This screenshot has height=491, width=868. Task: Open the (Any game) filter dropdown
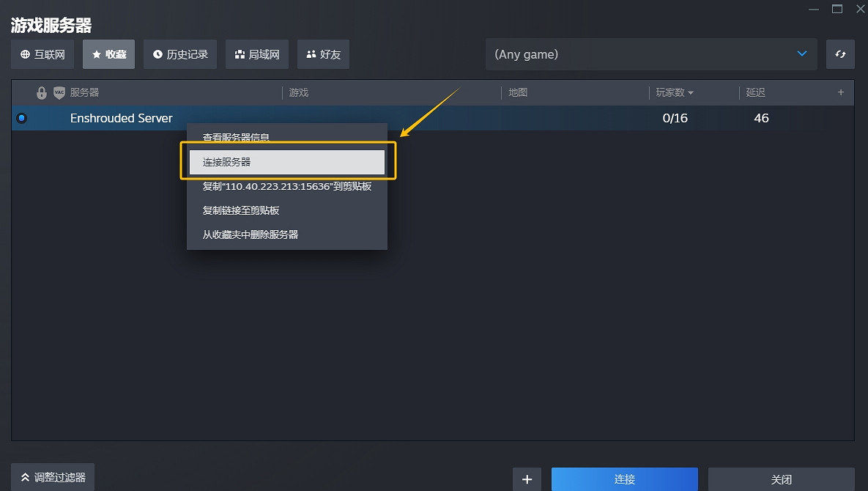(650, 54)
